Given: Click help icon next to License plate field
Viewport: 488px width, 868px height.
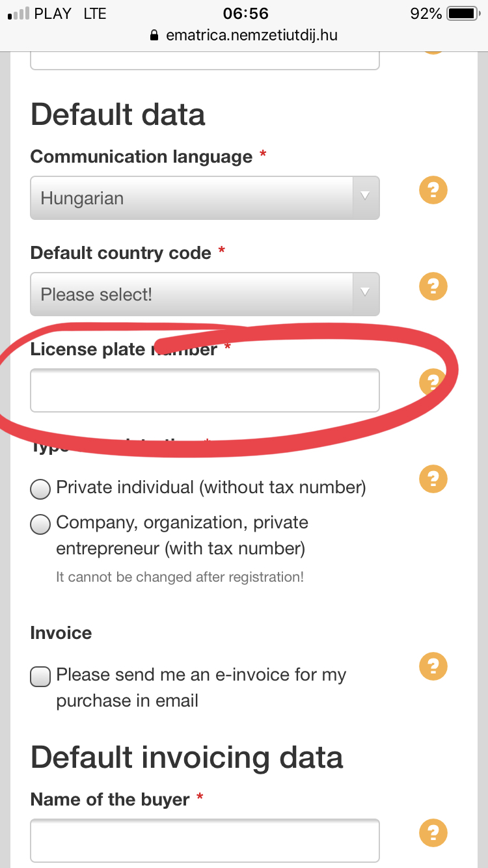Looking at the screenshot, I should point(431,382).
